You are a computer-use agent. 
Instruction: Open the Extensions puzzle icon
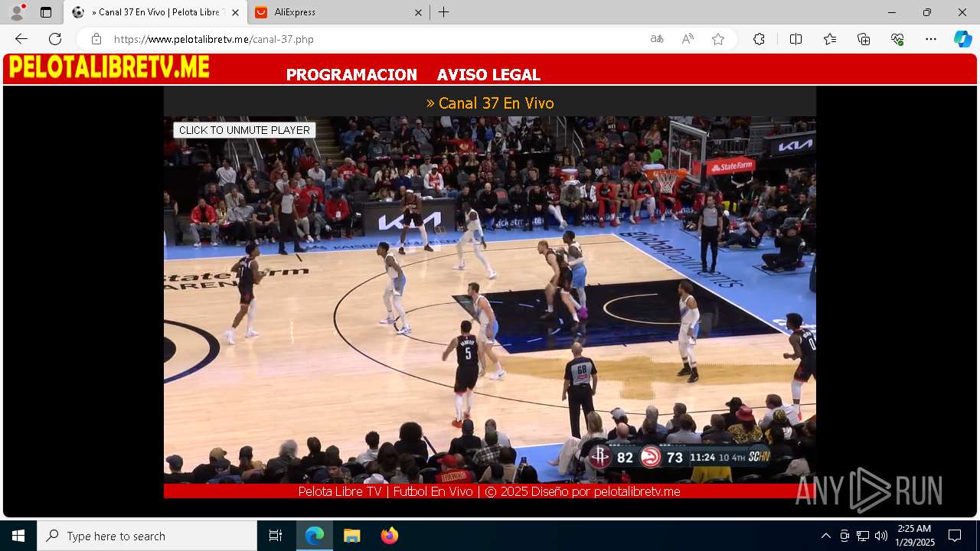pos(759,39)
